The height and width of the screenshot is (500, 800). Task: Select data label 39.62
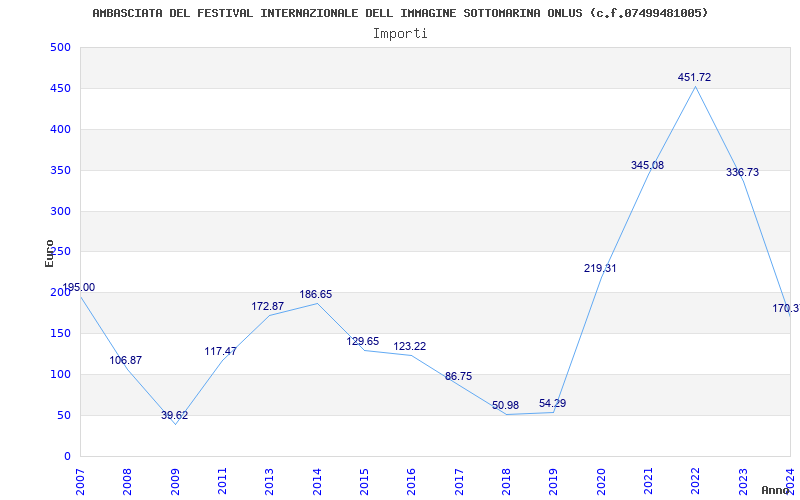pos(174,415)
